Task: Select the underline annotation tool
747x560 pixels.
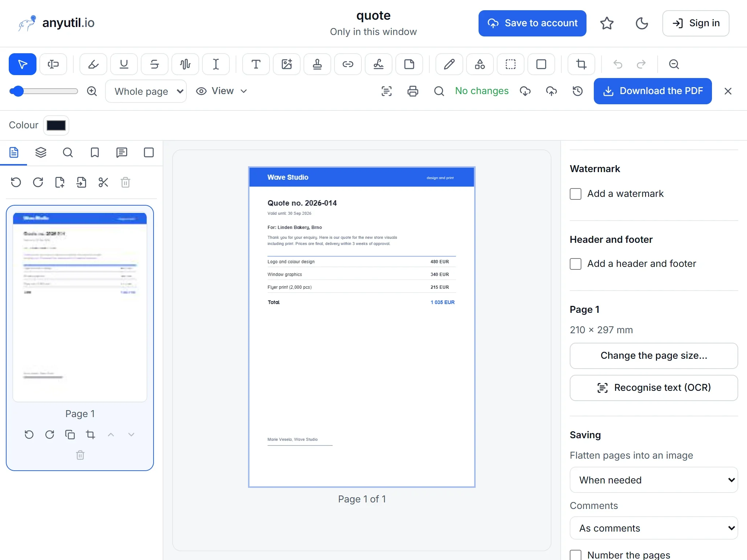Action: 124,65
